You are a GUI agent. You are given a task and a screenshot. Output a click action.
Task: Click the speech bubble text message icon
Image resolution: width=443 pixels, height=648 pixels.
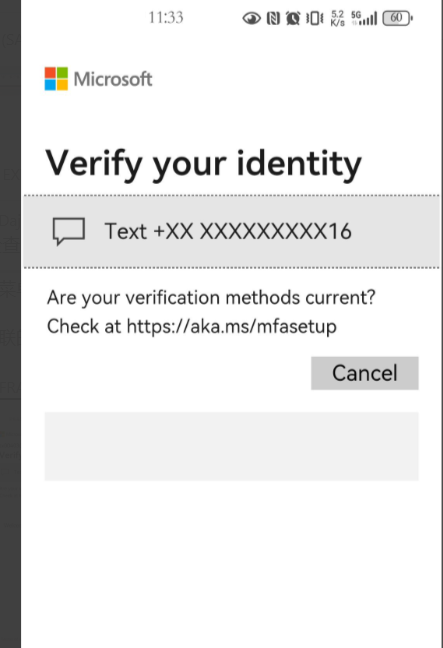(x=69, y=231)
